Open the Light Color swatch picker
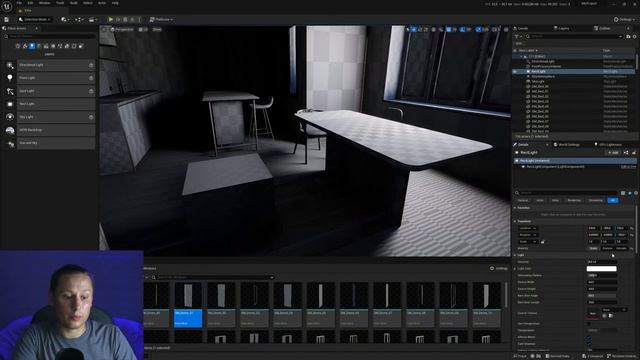Image resolution: width=640 pixels, height=360 pixels. [x=602, y=269]
